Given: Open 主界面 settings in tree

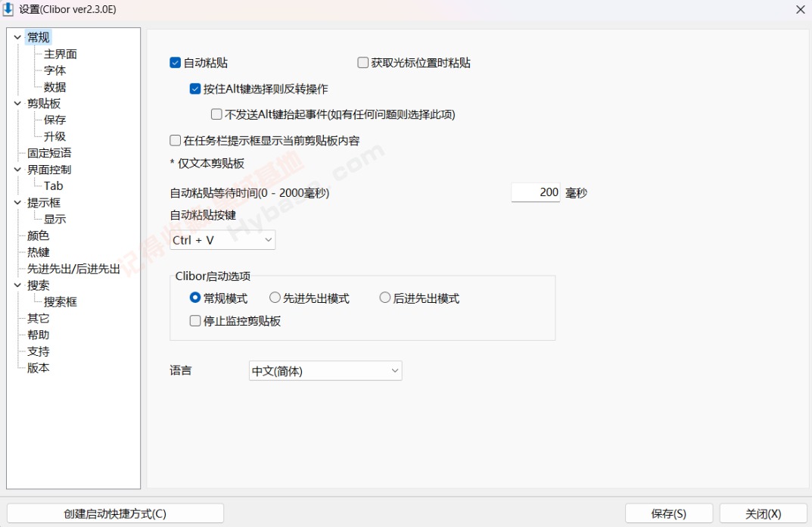Looking at the screenshot, I should tap(60, 54).
